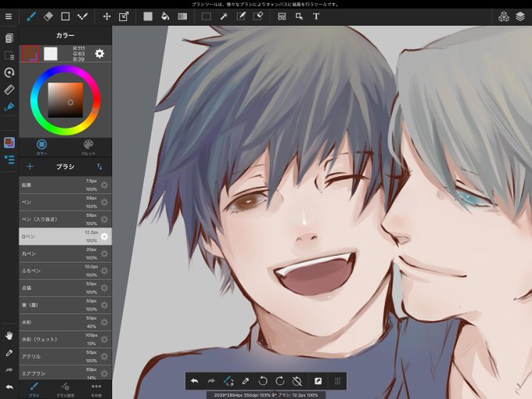
Task: Select the エアブラシ airbrush
Action: pyautogui.click(x=65, y=372)
